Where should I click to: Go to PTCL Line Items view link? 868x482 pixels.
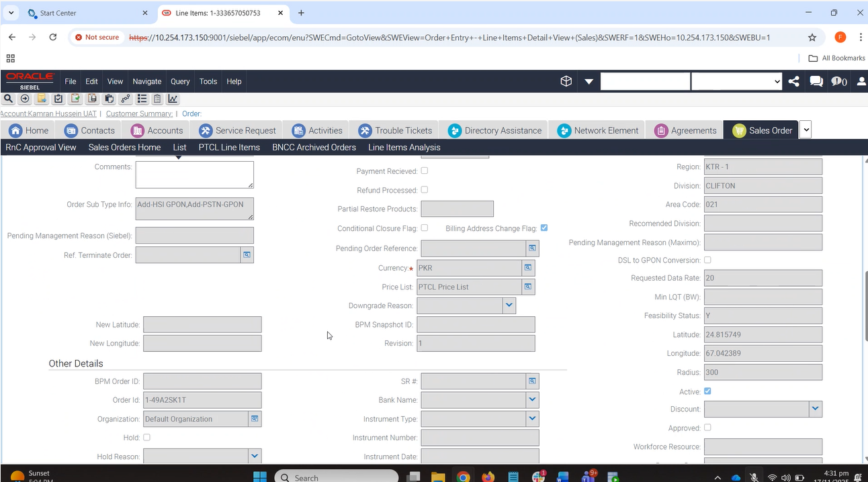pos(229,147)
